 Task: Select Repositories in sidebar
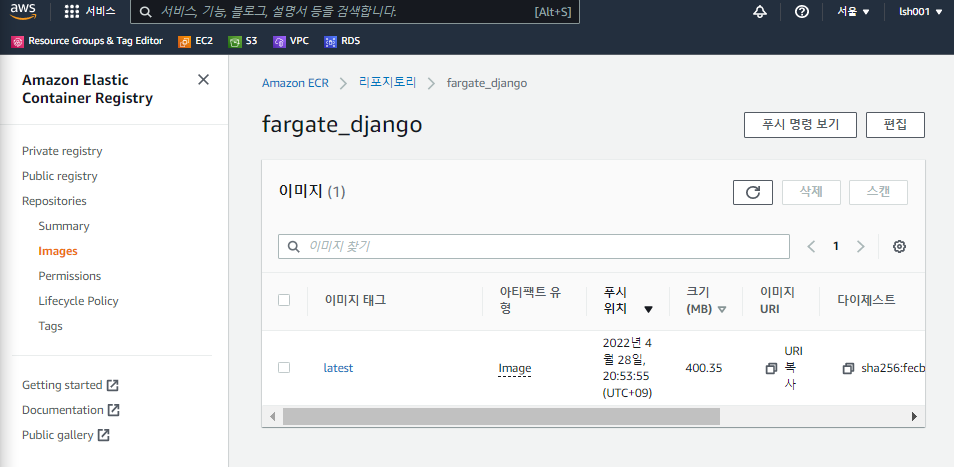pos(54,201)
